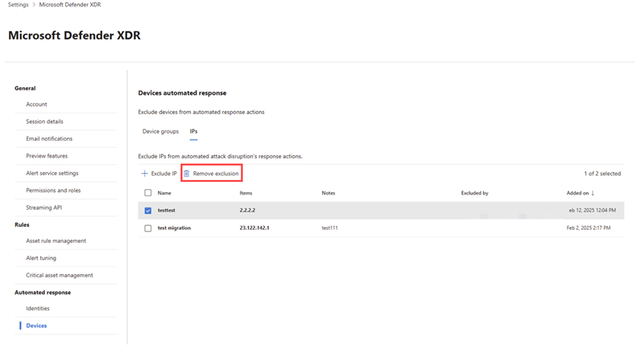Screen dimensions: 644x353
Task: Open Streaming API settings
Action: click(44, 207)
